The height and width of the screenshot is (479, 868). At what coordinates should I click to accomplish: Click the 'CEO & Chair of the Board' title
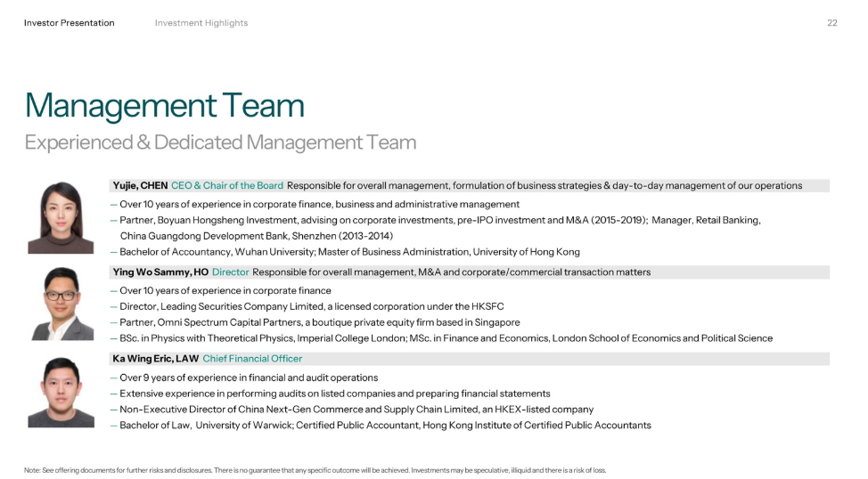click(x=227, y=186)
